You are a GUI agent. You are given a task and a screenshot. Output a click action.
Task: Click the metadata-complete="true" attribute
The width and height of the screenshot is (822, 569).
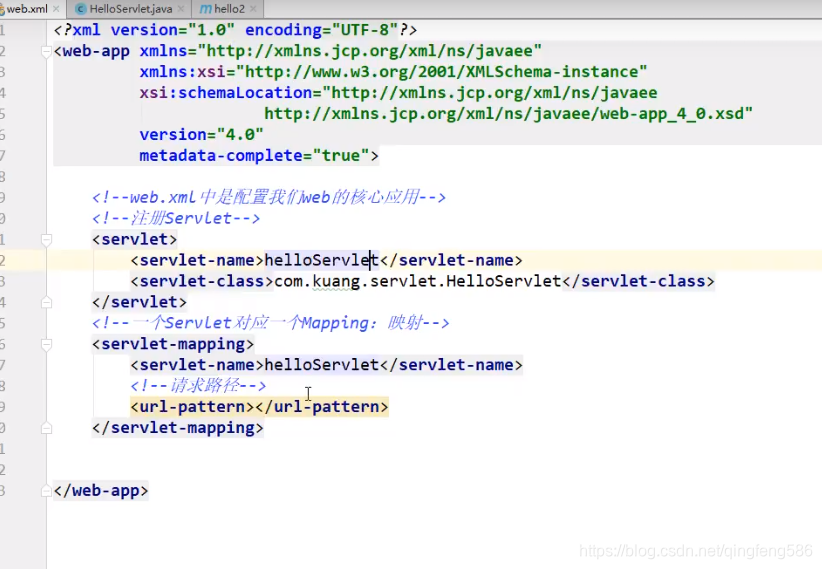254,156
